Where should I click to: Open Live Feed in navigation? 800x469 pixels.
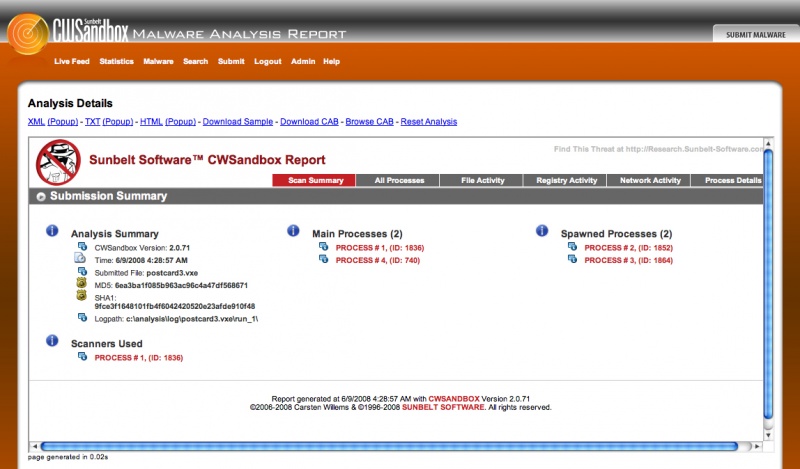[x=72, y=61]
